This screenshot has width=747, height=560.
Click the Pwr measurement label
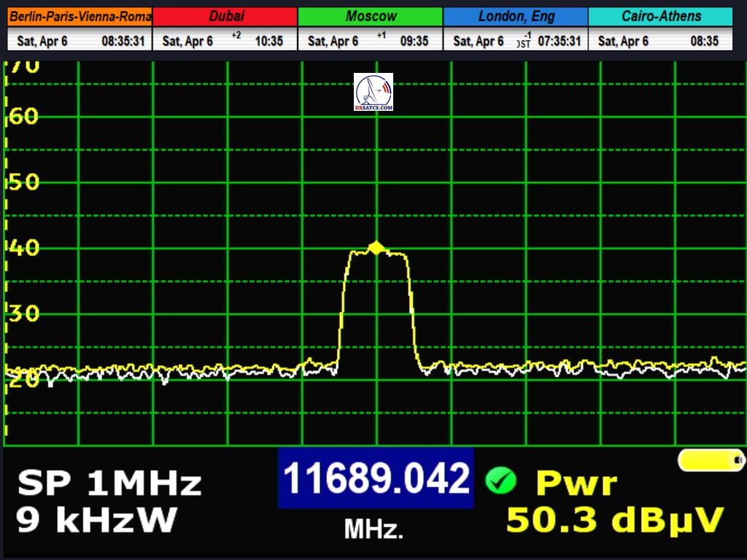click(576, 483)
